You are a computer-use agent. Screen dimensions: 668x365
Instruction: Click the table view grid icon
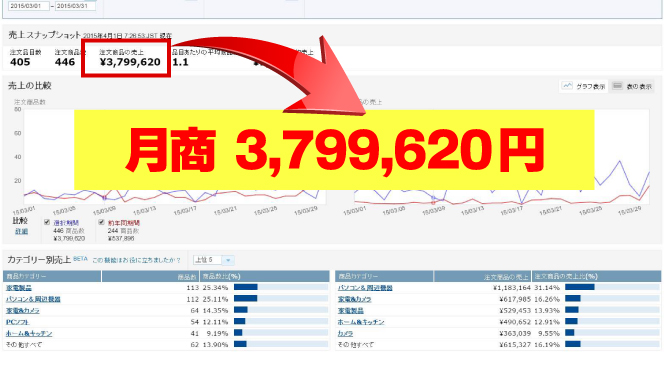click(x=617, y=86)
